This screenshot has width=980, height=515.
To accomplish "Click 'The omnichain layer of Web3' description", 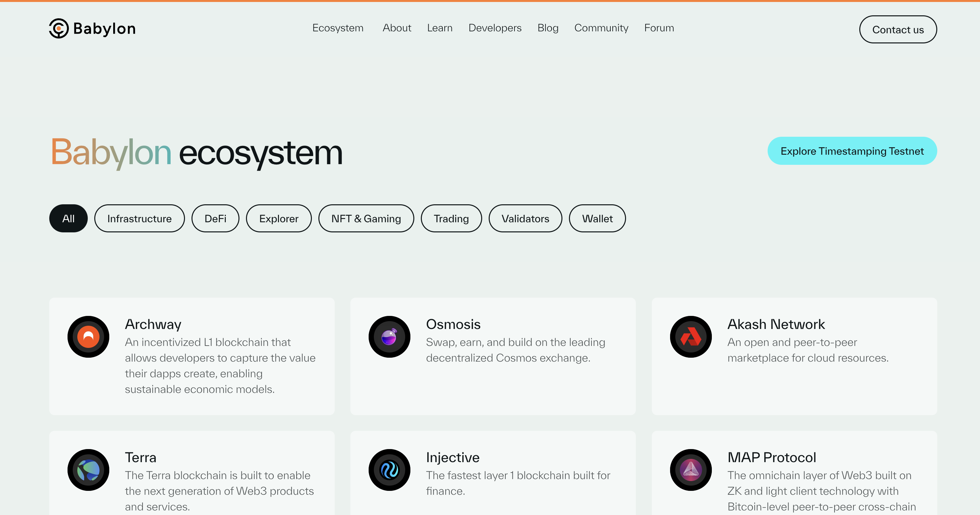I will [x=822, y=491].
